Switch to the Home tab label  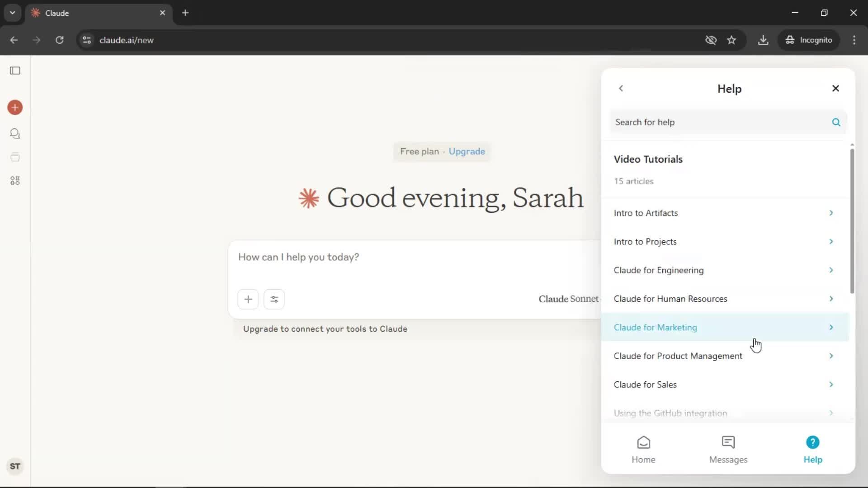coord(643,460)
